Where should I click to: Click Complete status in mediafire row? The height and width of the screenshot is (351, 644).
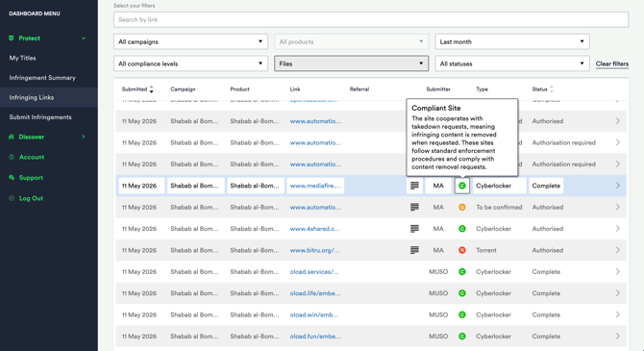(x=546, y=186)
